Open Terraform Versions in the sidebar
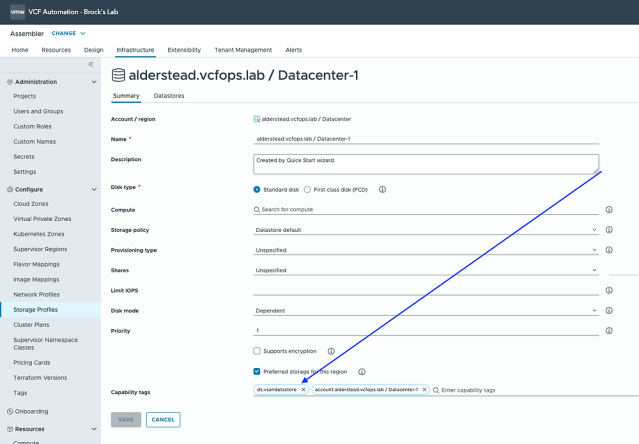 coord(40,378)
